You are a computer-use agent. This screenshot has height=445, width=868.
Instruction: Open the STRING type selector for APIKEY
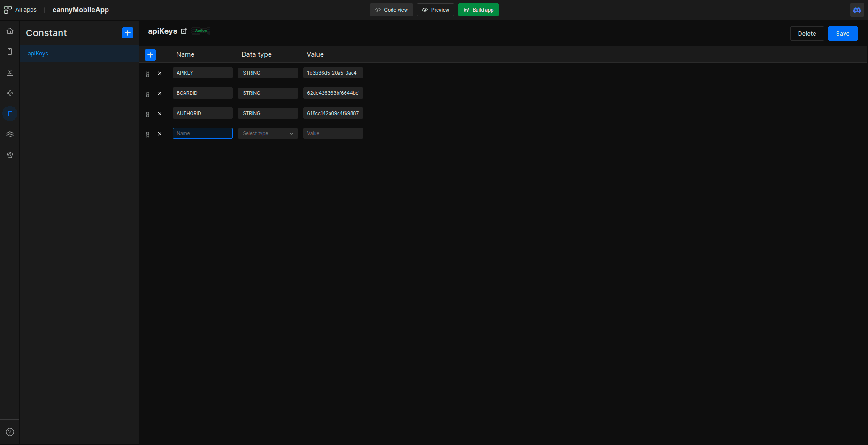268,73
